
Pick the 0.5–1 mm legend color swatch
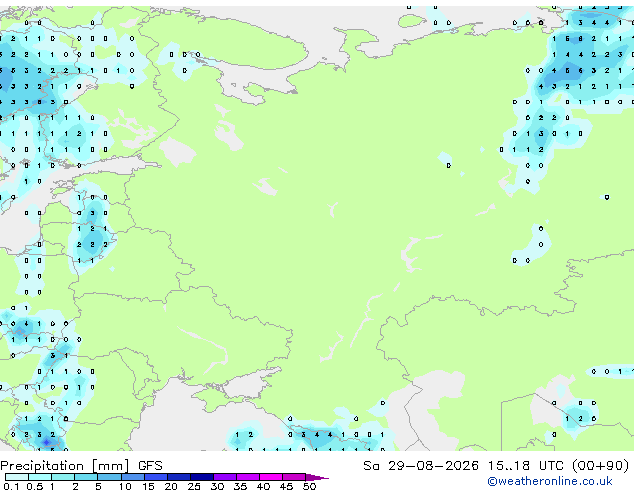pos(40,477)
